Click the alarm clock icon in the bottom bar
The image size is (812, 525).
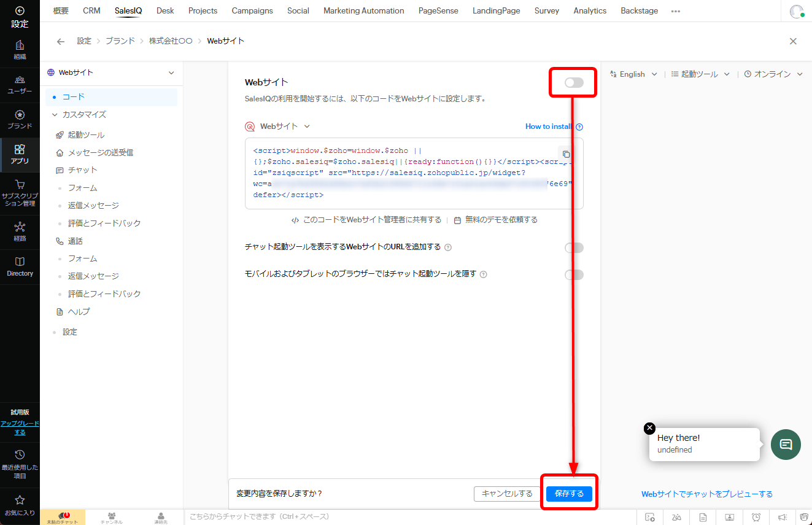(756, 518)
